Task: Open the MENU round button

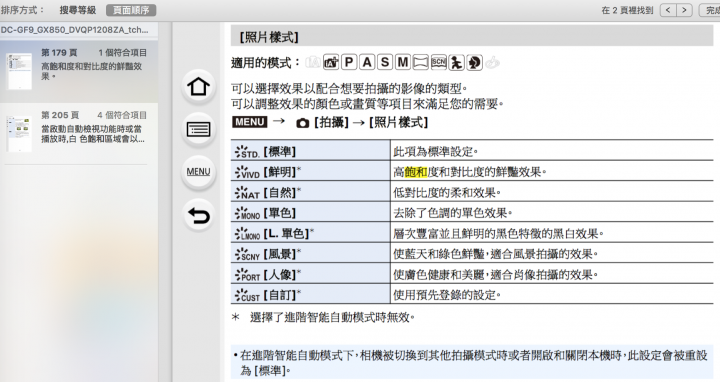Action: (198, 172)
